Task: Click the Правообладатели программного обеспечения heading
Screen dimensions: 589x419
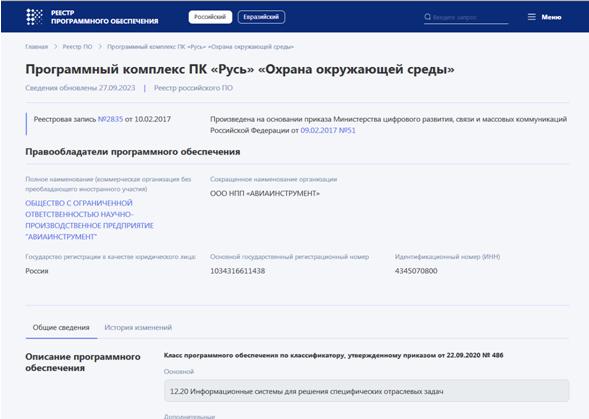Action: tap(133, 152)
